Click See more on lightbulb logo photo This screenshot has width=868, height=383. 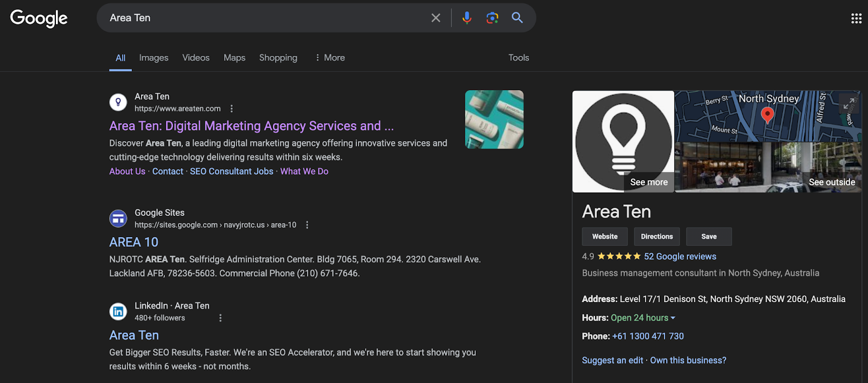tap(649, 182)
